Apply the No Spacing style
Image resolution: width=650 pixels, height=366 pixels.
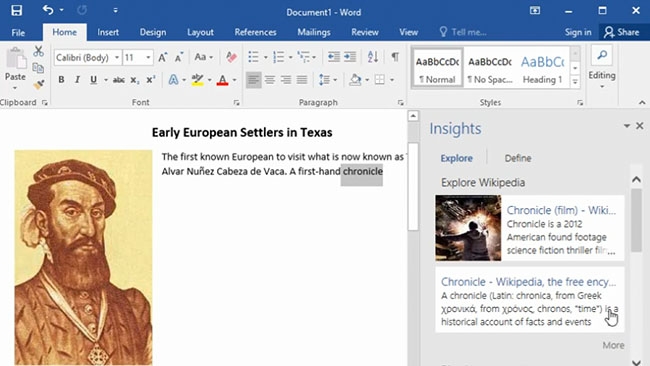[x=490, y=68]
